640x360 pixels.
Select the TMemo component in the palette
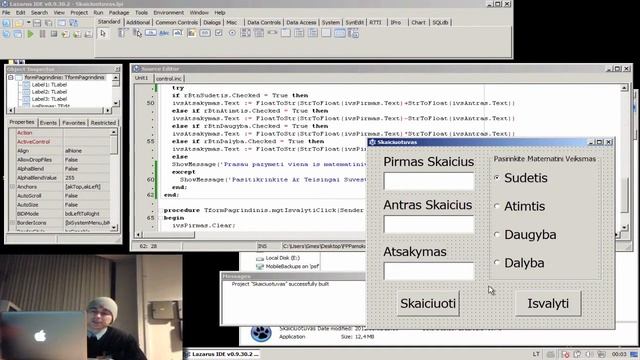191,33
